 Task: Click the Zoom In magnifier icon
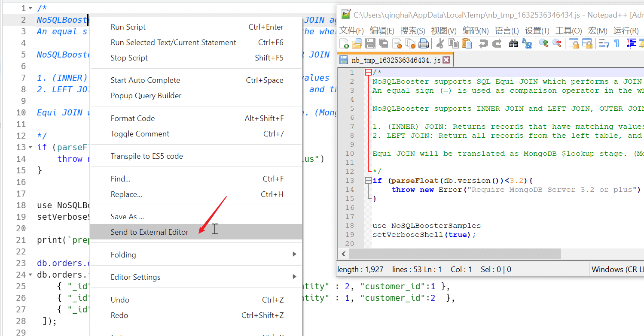point(543,43)
